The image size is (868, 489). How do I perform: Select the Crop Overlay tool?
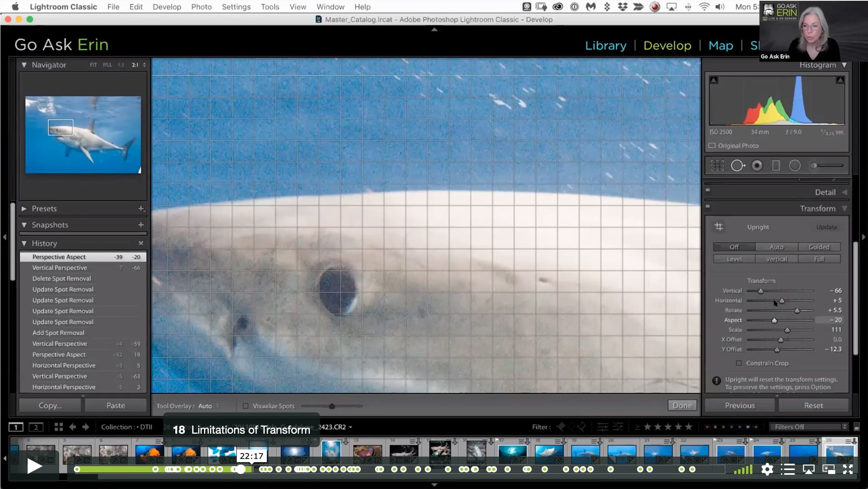coord(717,166)
